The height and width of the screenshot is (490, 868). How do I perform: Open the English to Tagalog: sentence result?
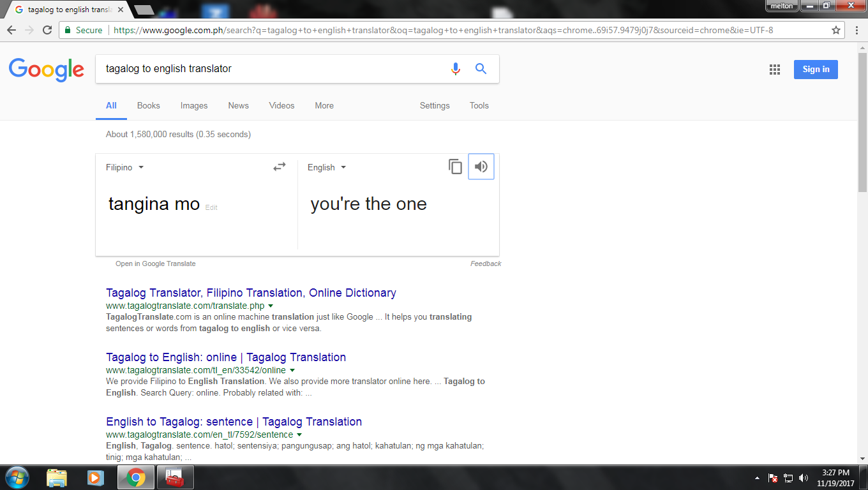coord(234,422)
